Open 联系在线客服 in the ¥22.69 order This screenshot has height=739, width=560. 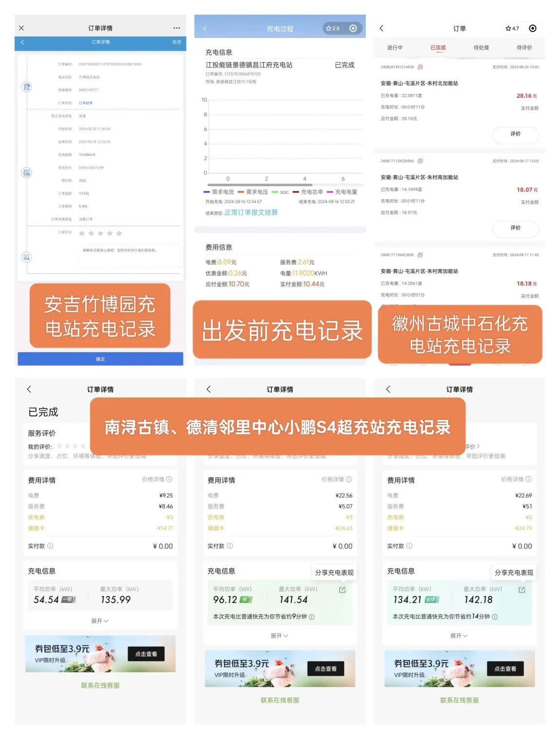click(460, 700)
